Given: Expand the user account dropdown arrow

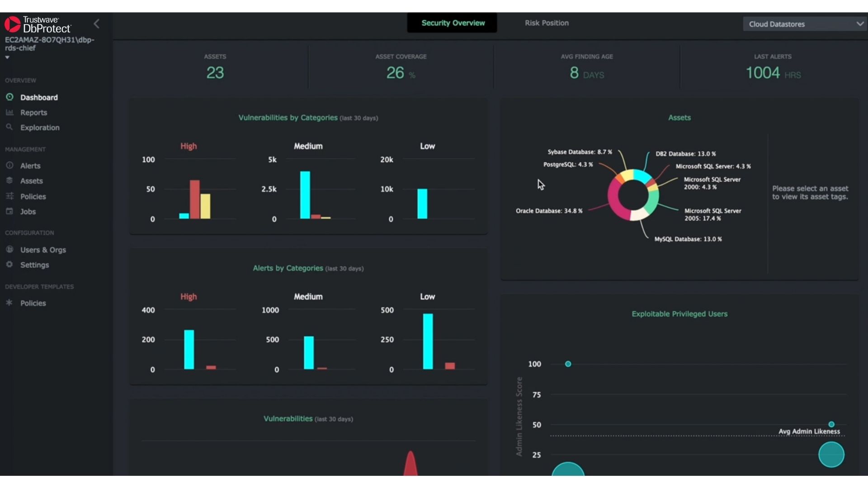Looking at the screenshot, I should pos(7,57).
